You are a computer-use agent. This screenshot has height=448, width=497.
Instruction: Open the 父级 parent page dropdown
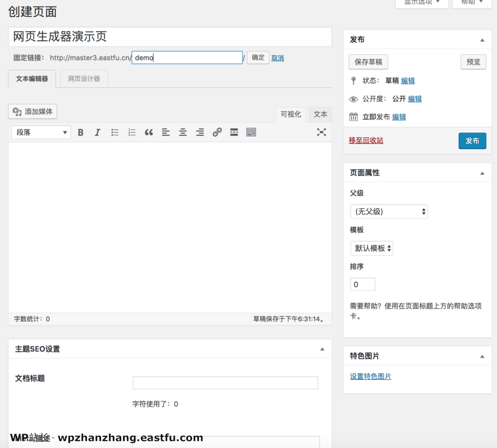[389, 211]
